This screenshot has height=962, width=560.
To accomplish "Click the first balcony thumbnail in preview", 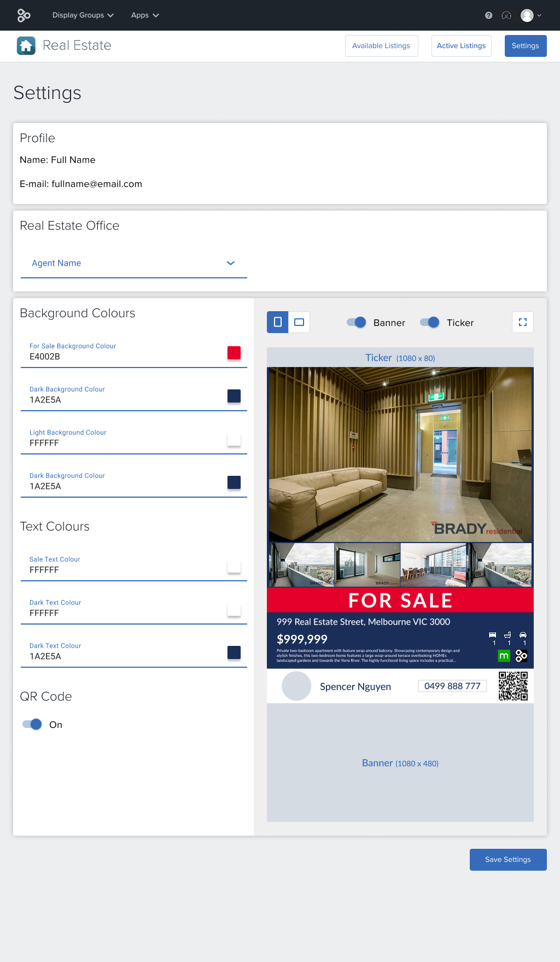I will (301, 565).
